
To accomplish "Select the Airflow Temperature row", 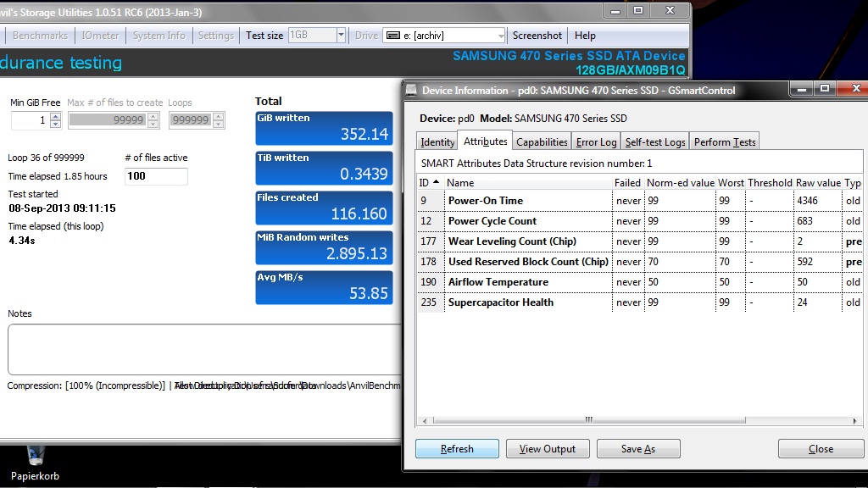I will pyautogui.click(x=640, y=282).
